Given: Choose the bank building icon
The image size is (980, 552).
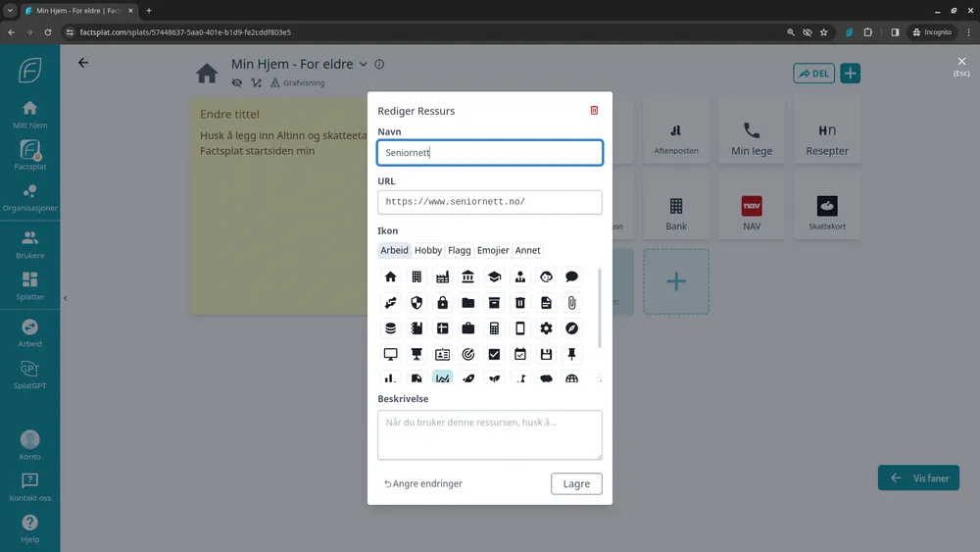Looking at the screenshot, I should pos(468,277).
